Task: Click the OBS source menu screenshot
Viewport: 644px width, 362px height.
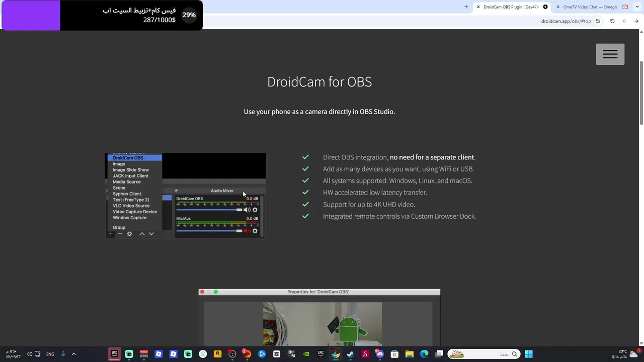Action: click(185, 196)
